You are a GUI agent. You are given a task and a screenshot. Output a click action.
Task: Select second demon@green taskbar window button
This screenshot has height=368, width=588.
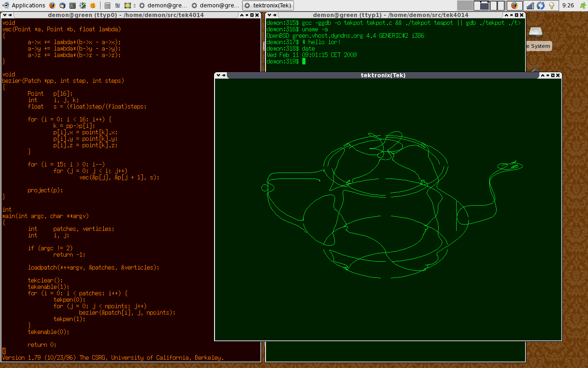(215, 6)
